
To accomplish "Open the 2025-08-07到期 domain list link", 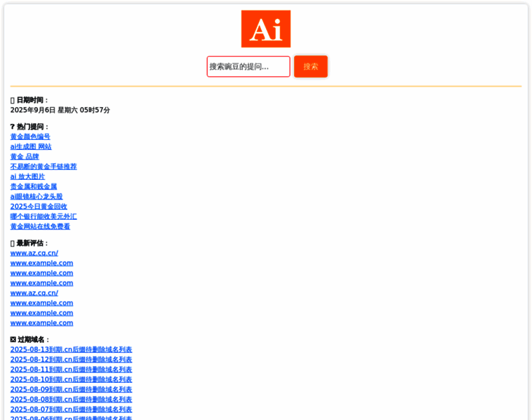I will pos(71,409).
